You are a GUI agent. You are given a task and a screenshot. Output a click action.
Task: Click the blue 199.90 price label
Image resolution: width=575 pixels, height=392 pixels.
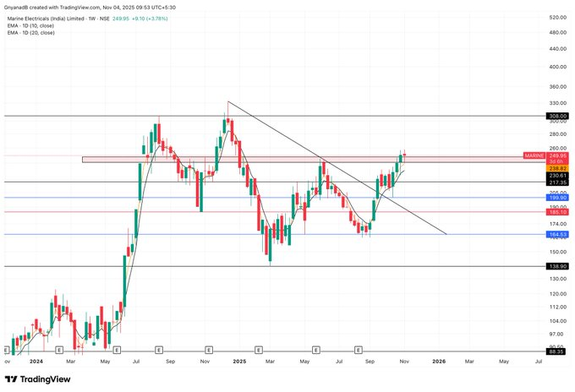[557, 198]
